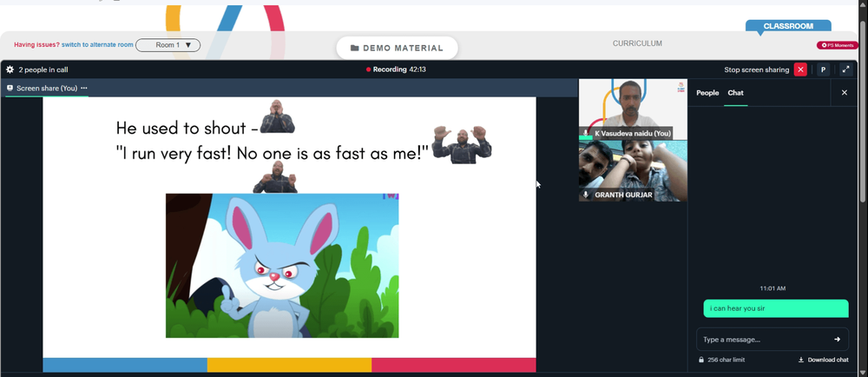Image resolution: width=868 pixels, height=377 pixels.
Task: Click the sign-language man after 'as me!'
Action: [462, 145]
